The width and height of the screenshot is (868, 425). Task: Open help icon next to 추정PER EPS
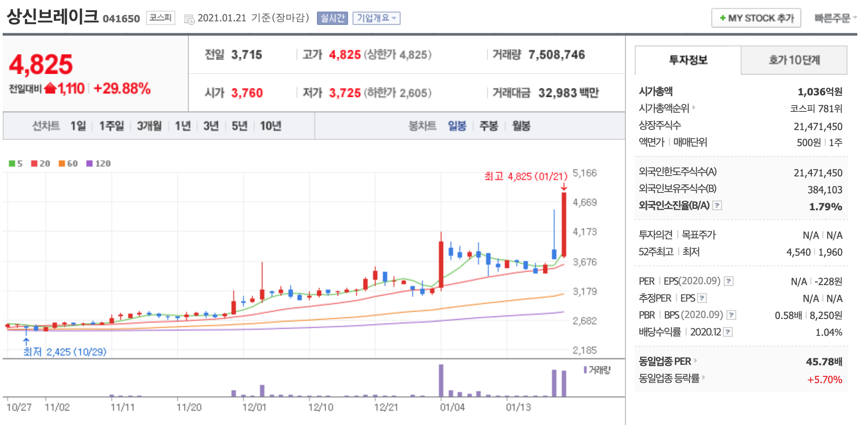[x=702, y=298]
